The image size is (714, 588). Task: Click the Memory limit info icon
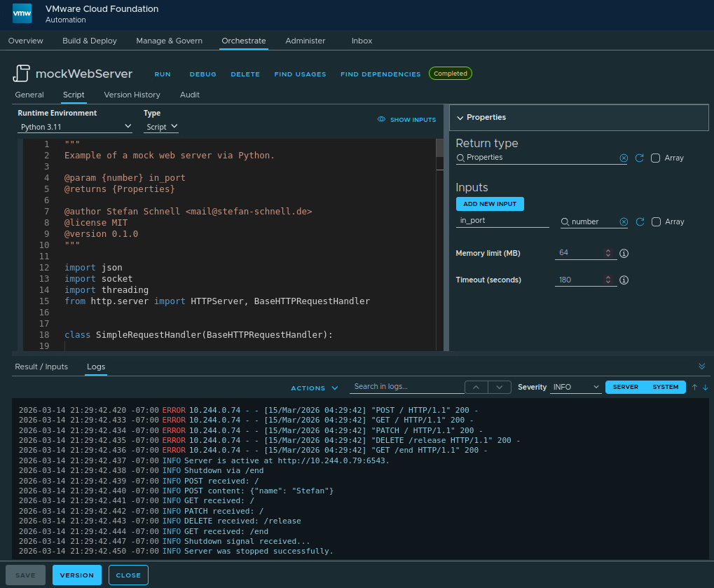click(x=624, y=253)
